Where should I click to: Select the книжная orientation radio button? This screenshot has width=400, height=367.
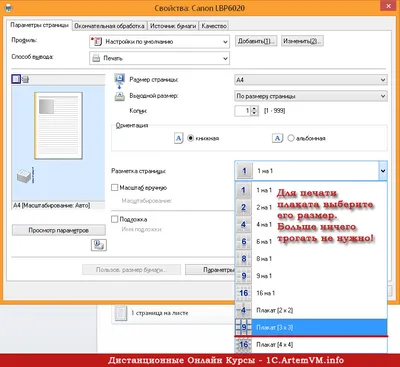point(191,138)
